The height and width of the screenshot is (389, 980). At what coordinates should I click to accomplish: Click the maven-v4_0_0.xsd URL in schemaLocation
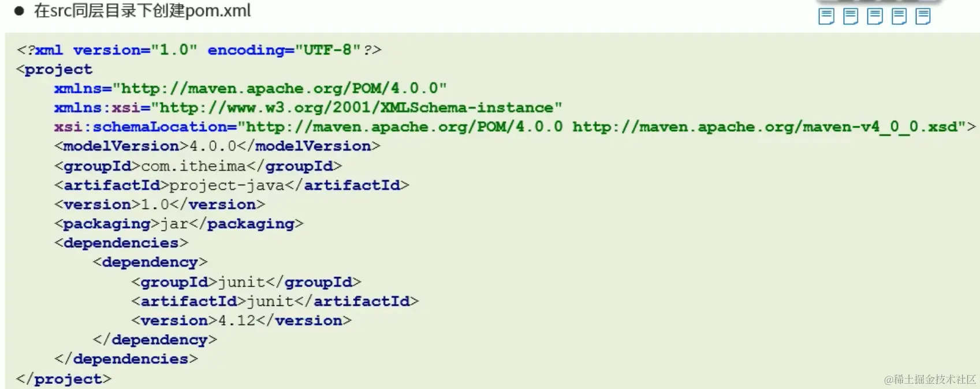click(x=765, y=127)
